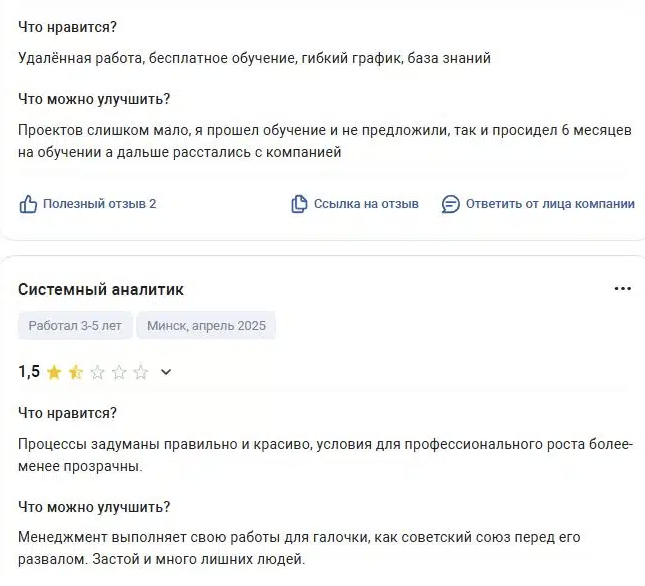Click the speech bubble reply icon
Image resolution: width=645 pixels, height=586 pixels.
[x=451, y=204]
